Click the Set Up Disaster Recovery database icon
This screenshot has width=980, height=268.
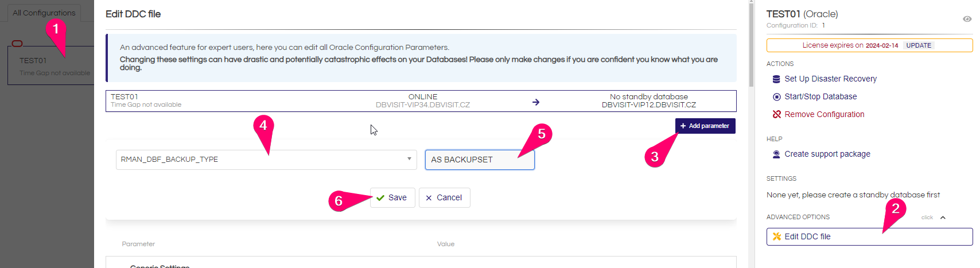pyautogui.click(x=776, y=79)
